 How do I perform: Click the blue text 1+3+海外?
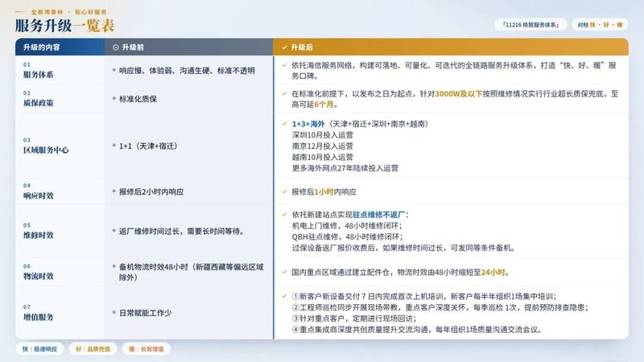tap(308, 124)
